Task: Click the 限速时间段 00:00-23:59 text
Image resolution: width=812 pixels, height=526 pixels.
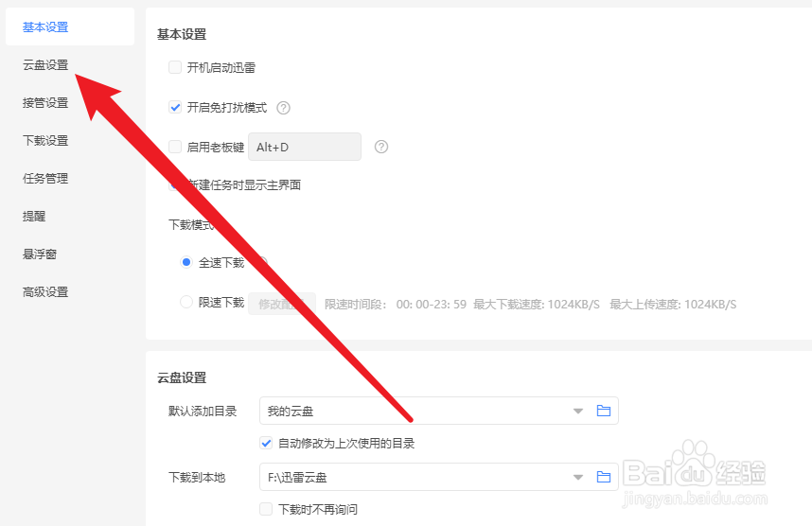Action: pyautogui.click(x=396, y=305)
